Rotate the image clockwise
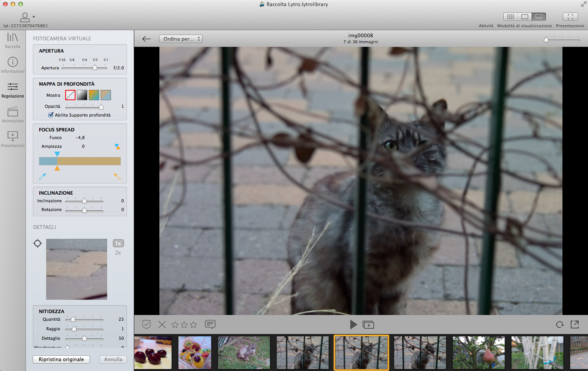The image size is (588, 371). pos(560,325)
